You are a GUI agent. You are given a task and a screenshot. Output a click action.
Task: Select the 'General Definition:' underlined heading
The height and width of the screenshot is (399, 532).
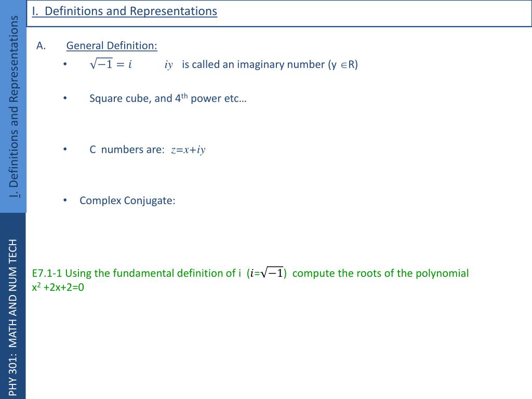[112, 46]
